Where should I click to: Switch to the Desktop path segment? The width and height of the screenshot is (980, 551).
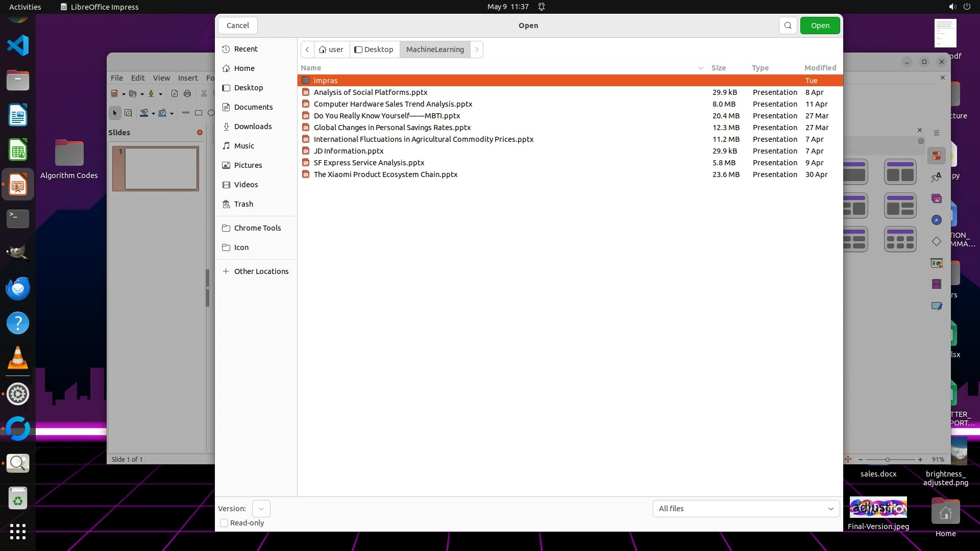(x=374, y=49)
